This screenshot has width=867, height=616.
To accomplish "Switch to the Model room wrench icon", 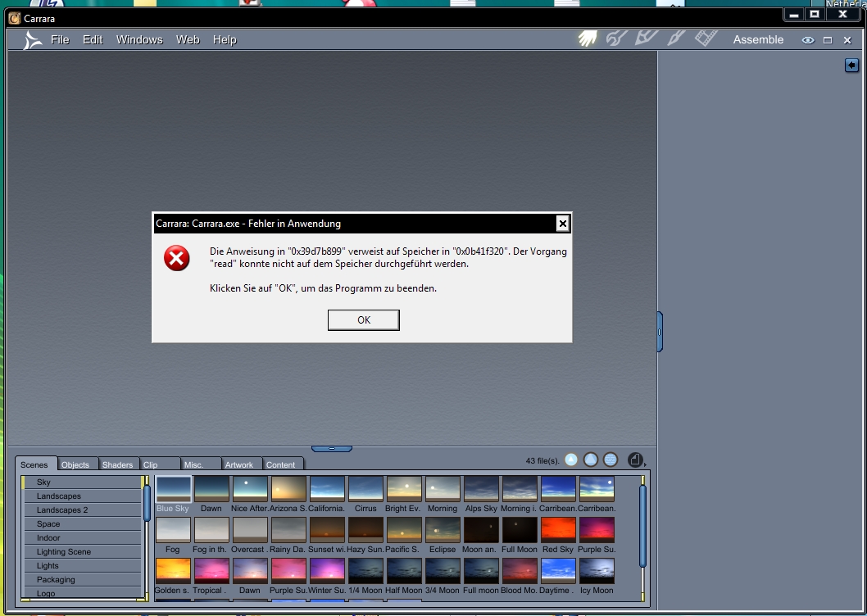I will pyautogui.click(x=616, y=38).
